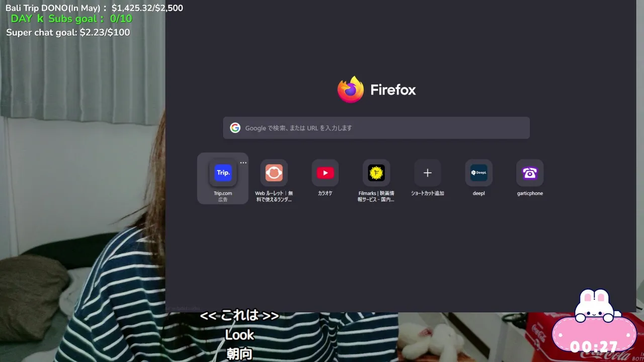Click the Google logo in search bar
Viewport: 644px width, 362px height.
pos(235,128)
